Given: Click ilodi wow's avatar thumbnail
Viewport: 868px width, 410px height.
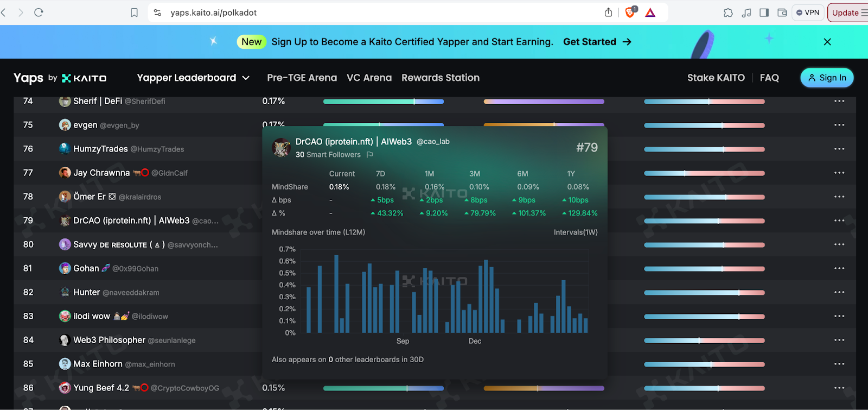Looking at the screenshot, I should [65, 316].
